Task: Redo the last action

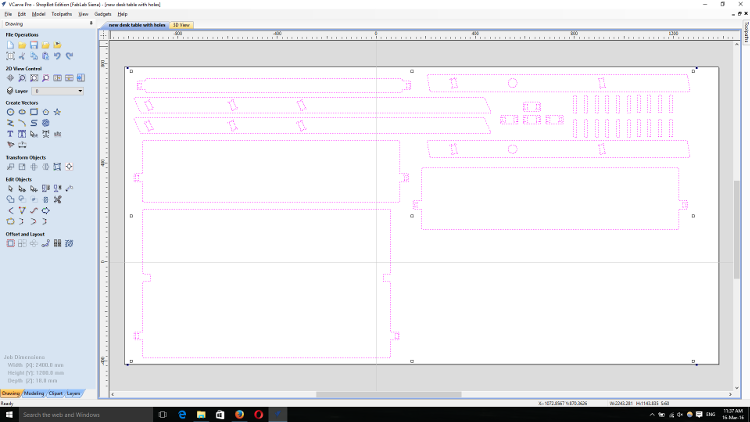Action: (69, 56)
